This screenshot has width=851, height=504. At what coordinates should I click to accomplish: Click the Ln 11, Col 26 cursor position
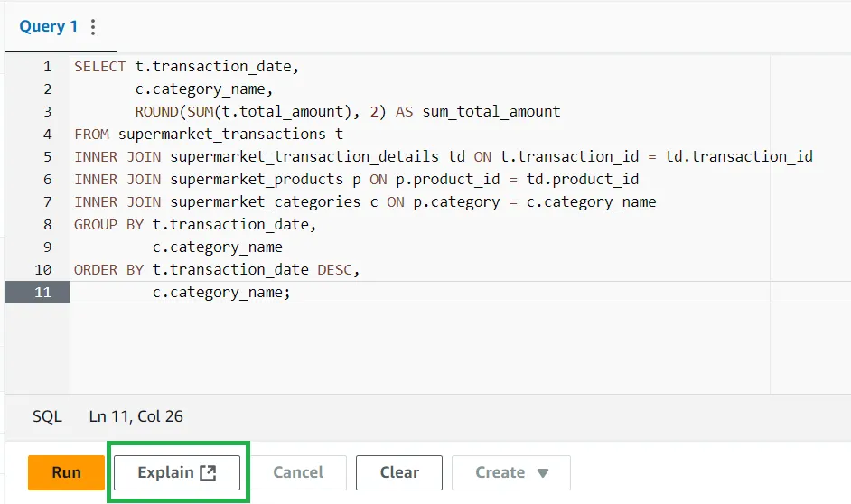coord(136,416)
